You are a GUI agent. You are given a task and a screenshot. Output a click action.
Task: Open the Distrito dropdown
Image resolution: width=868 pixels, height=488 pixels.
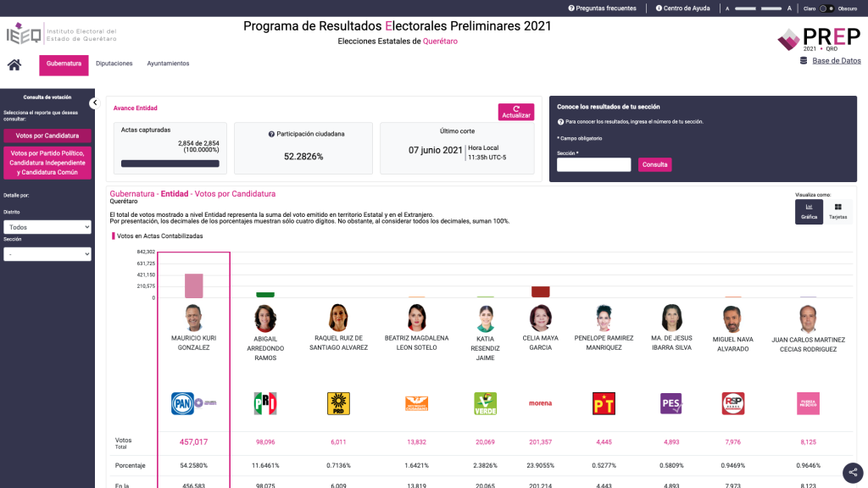tap(47, 227)
